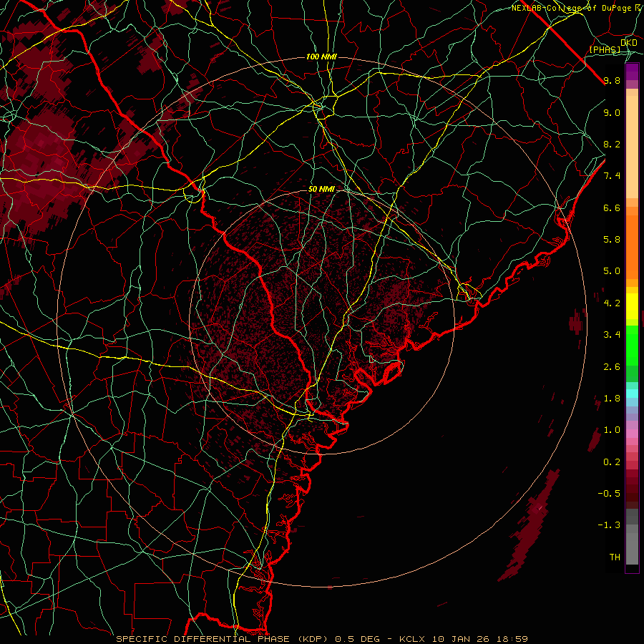
Task: Click the 100 NMI range ring label
Action: click(x=321, y=57)
